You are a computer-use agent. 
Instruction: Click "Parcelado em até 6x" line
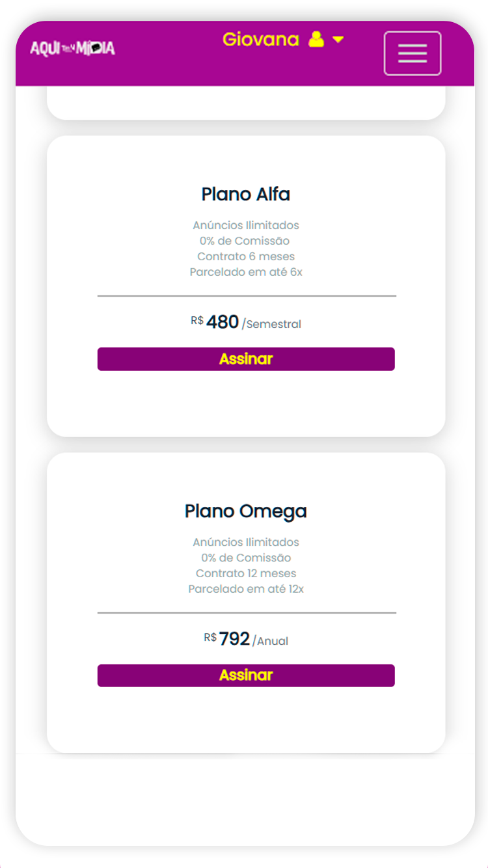point(246,272)
